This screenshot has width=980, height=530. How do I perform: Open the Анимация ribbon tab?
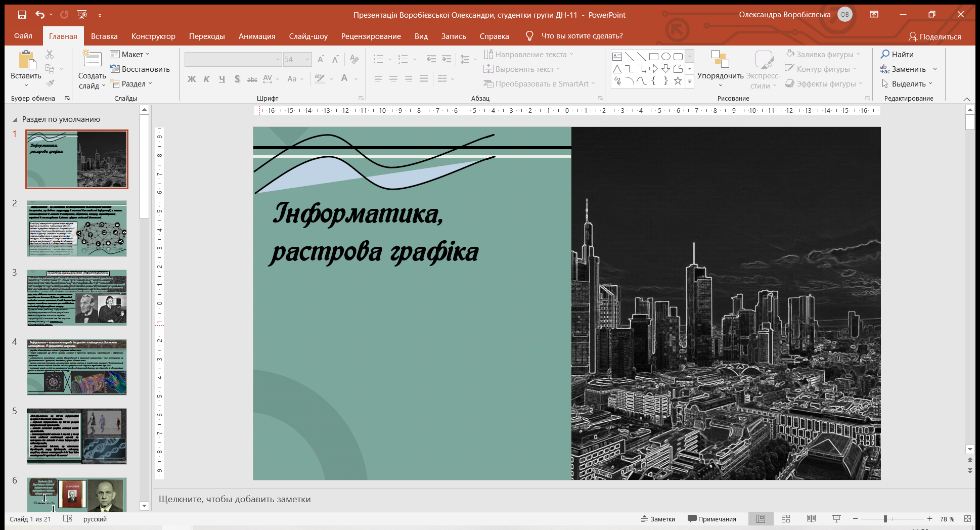point(257,36)
